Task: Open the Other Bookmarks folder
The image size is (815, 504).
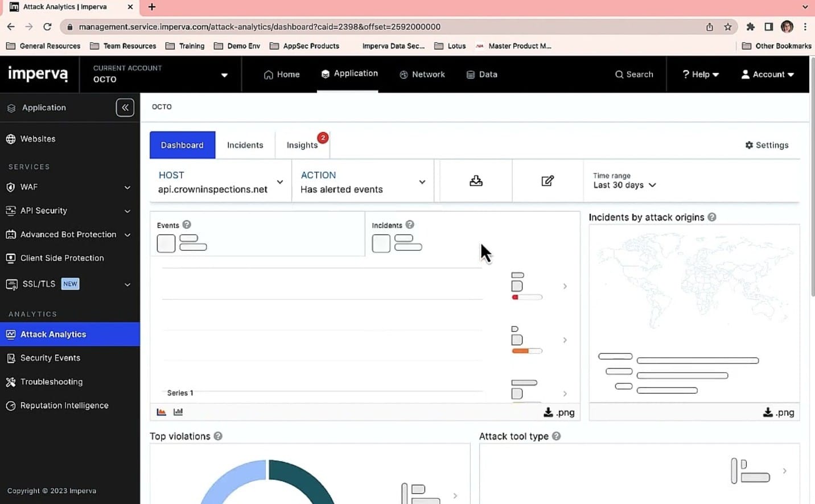Action: click(x=777, y=46)
